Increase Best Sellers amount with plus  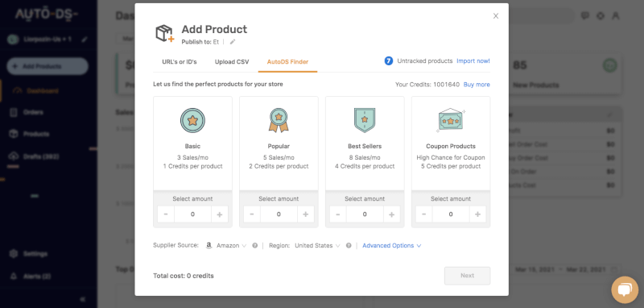click(x=391, y=214)
